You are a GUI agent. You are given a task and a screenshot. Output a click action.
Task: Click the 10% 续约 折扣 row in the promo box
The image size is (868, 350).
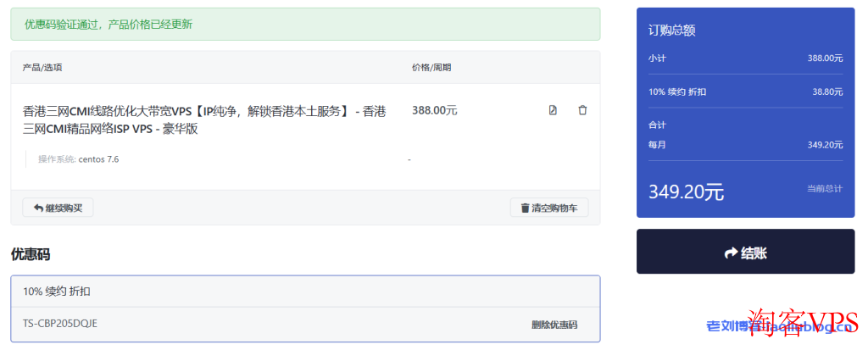[305, 292]
